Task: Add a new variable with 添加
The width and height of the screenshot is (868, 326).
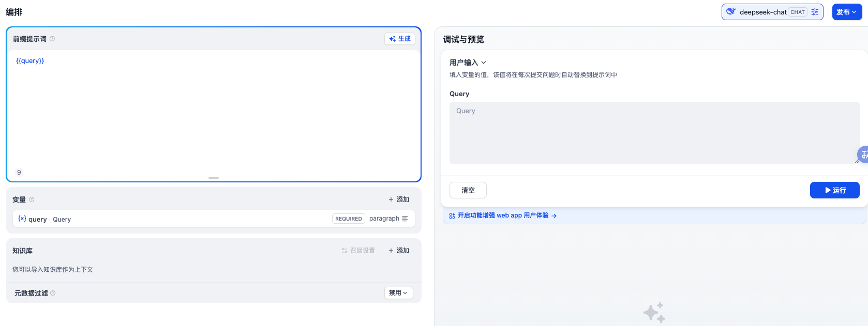Action: click(x=399, y=199)
